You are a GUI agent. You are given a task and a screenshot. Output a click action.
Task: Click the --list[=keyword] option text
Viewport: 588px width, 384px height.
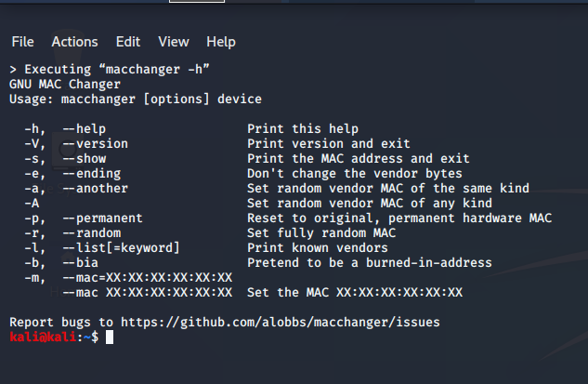122,247
